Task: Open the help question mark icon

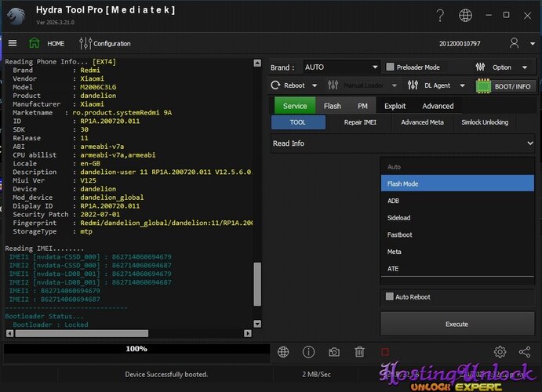Action: (441, 15)
